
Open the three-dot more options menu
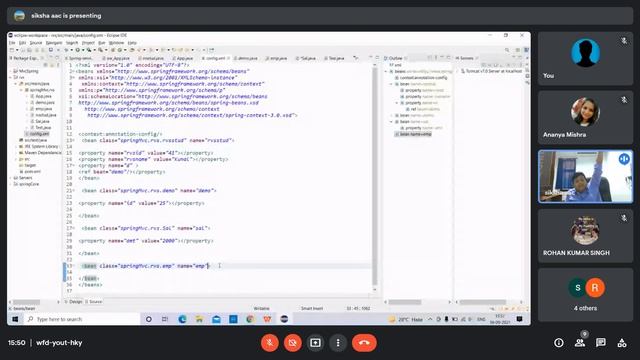coord(338,343)
